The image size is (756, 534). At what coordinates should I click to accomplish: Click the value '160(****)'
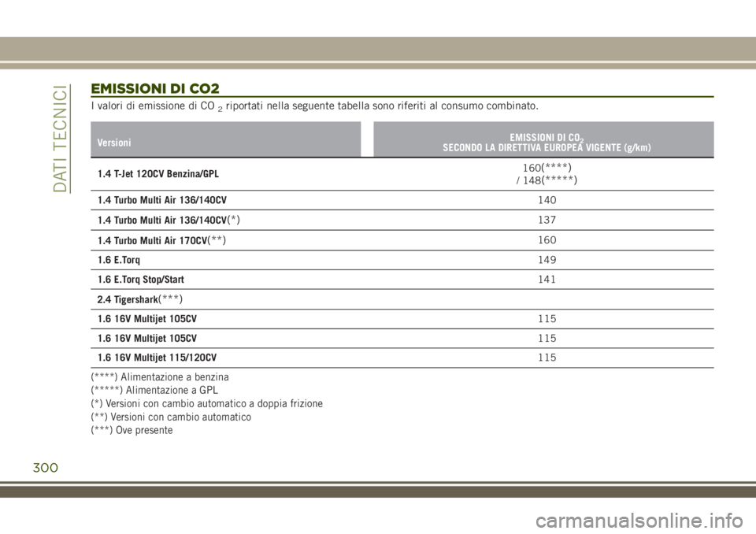pyautogui.click(x=547, y=168)
